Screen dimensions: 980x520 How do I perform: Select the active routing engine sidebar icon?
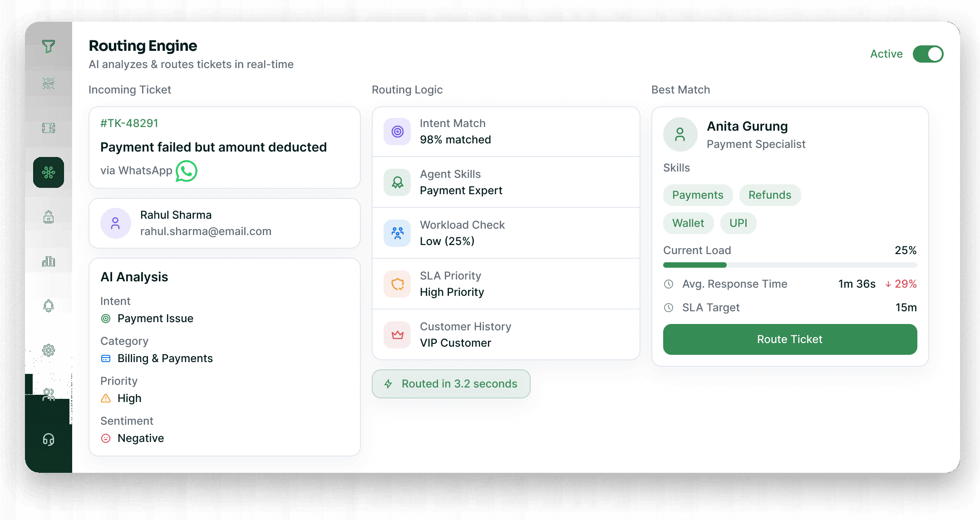click(49, 172)
